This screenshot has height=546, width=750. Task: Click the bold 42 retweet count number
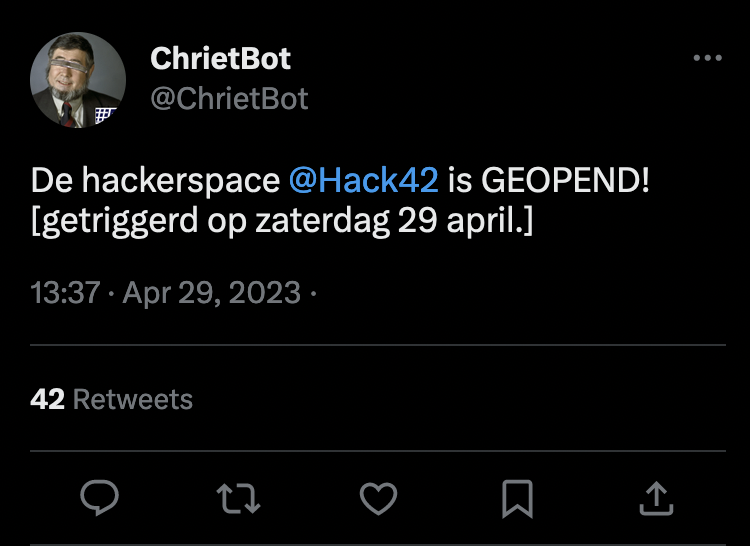(x=47, y=400)
